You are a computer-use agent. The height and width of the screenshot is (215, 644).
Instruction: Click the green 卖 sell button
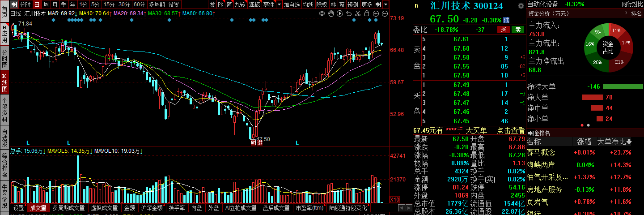[518, 30]
